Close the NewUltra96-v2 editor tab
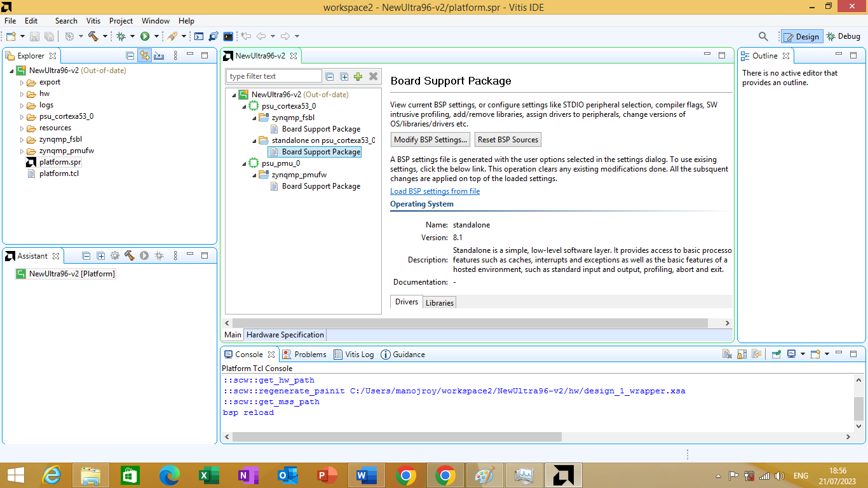 coord(294,56)
